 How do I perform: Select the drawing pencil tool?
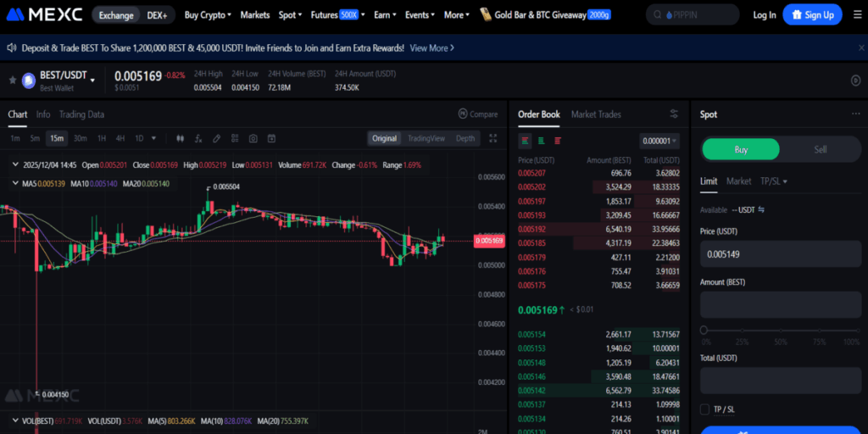coord(216,138)
